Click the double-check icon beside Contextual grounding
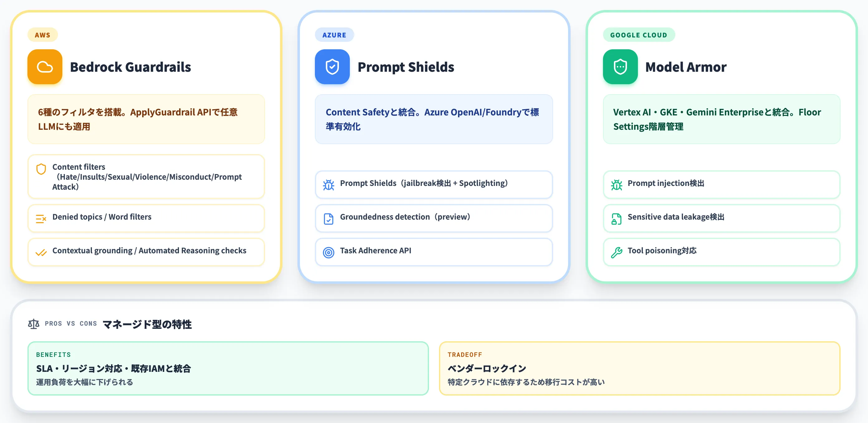This screenshot has height=423, width=868. 41,253
